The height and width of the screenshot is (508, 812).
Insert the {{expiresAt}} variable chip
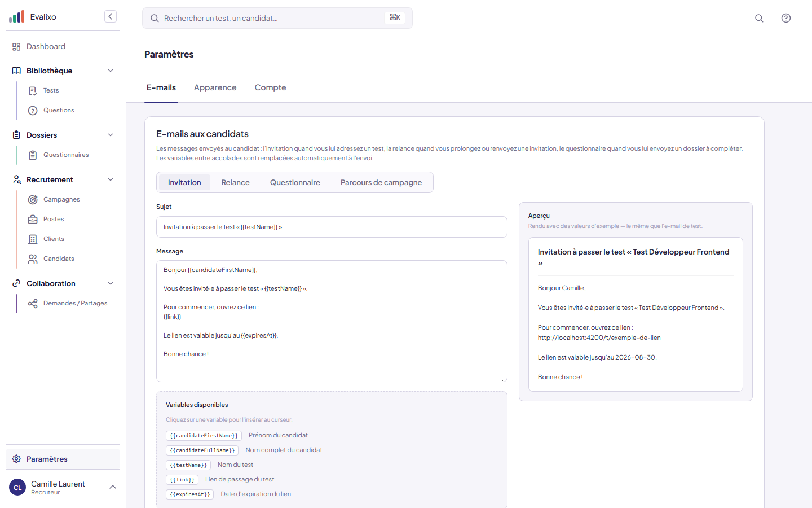point(190,494)
